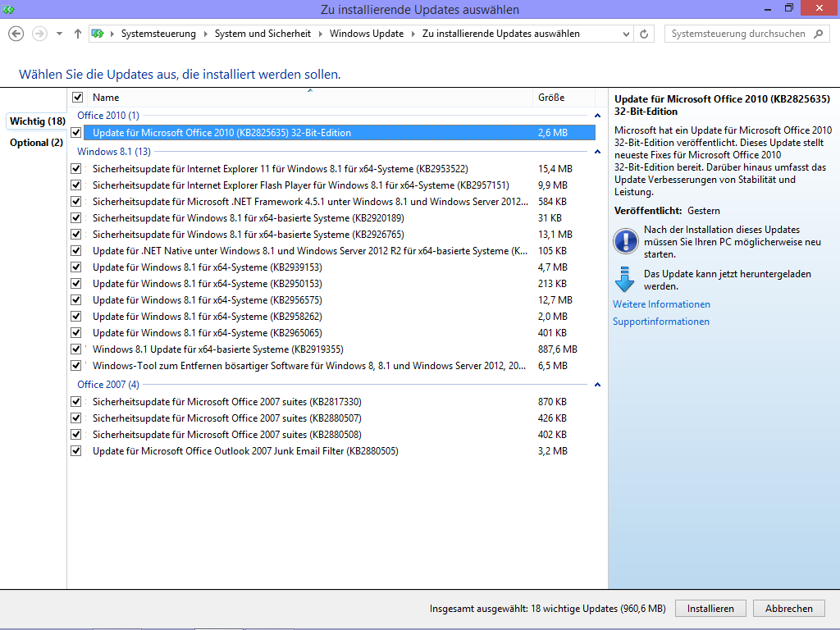The height and width of the screenshot is (630, 840).
Task: Uncheck the .NET Framework 4.5.1 security update
Action: tap(76, 202)
